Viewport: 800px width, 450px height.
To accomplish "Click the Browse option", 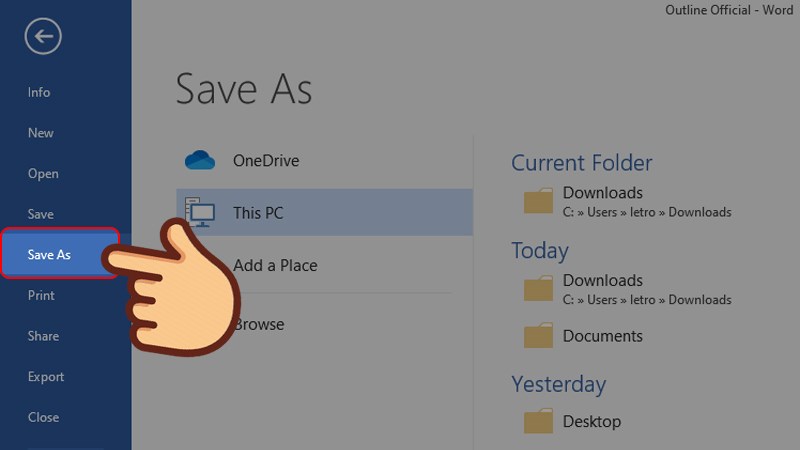I will 259,324.
